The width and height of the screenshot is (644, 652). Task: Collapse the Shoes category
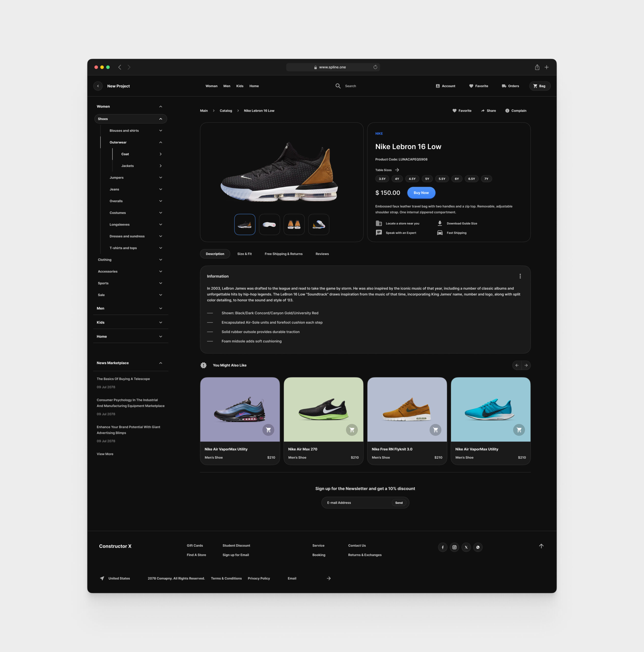[x=161, y=119]
